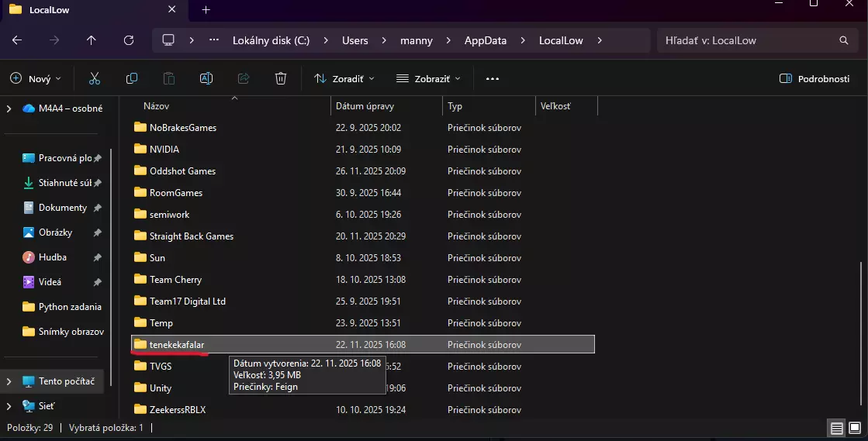Select the LocalLow tab

point(94,10)
